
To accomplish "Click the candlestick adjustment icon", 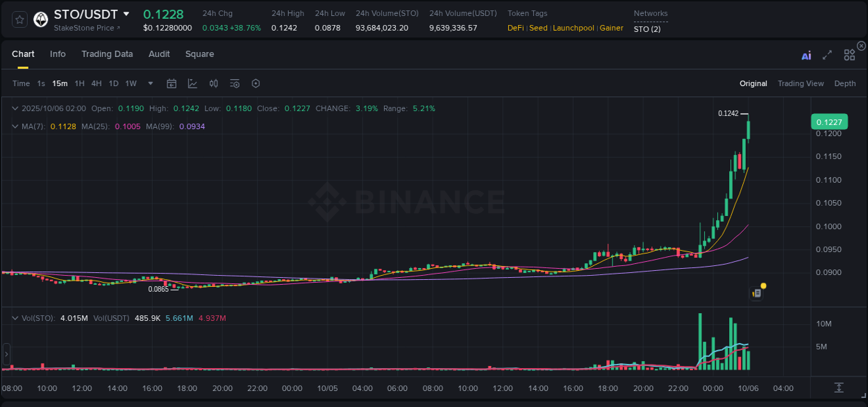I will tap(213, 83).
